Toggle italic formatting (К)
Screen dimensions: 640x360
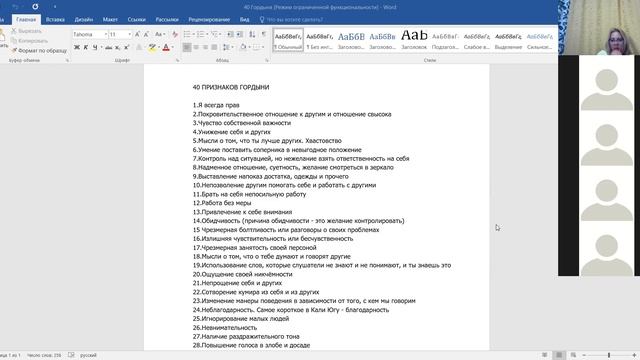tap(86, 47)
